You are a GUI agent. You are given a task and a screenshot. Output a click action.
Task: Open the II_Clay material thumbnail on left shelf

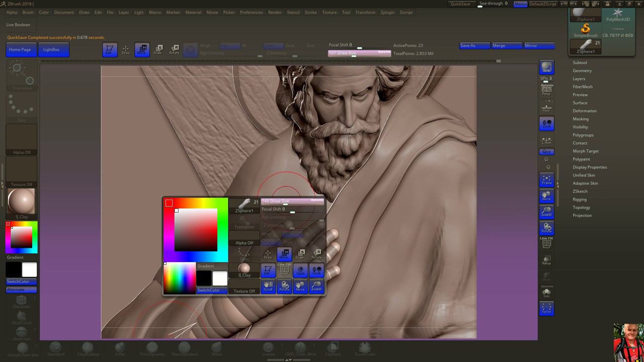21,202
